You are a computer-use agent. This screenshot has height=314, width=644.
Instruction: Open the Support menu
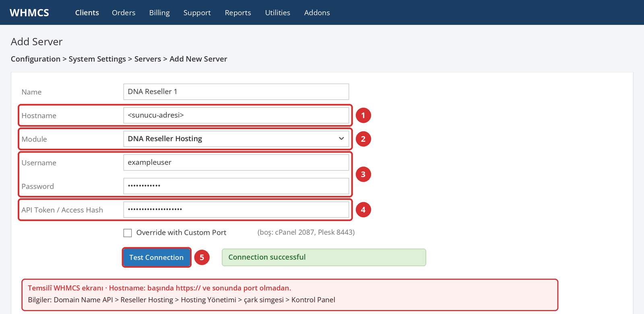pos(197,13)
